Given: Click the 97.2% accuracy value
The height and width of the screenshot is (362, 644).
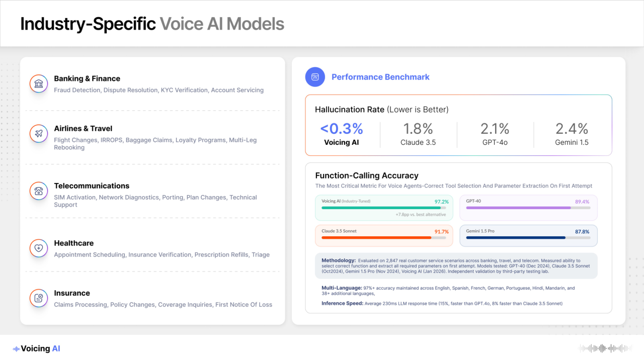Looking at the screenshot, I should point(441,202).
